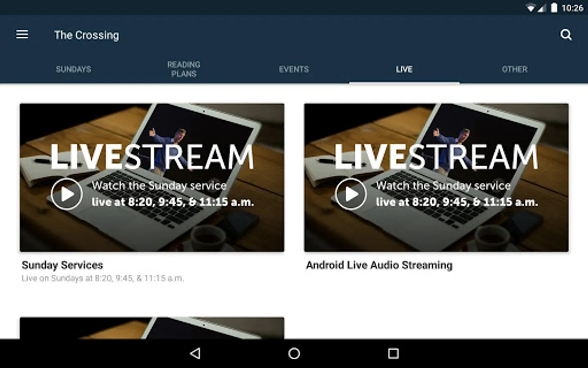Tap The Crossing app title
The image size is (588, 368).
click(x=86, y=35)
